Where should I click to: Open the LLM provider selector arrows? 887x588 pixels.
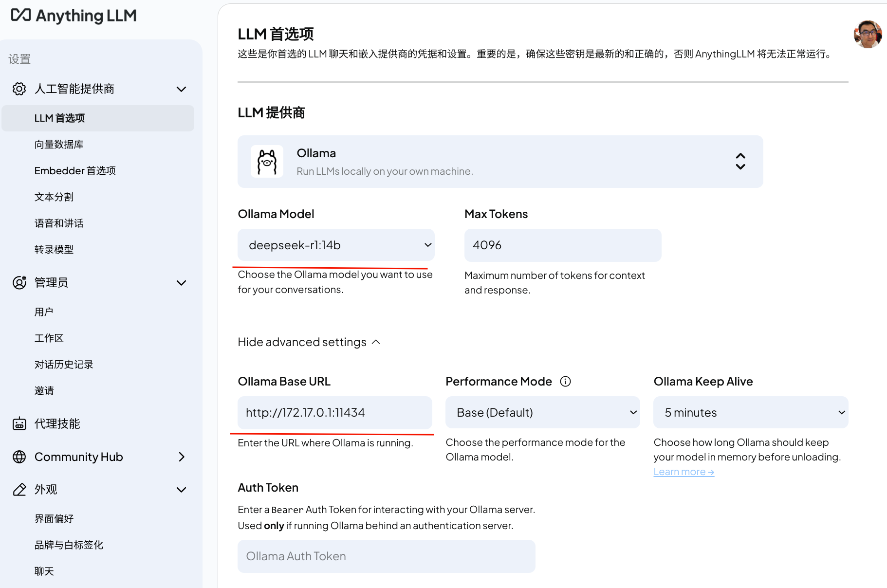[740, 161]
